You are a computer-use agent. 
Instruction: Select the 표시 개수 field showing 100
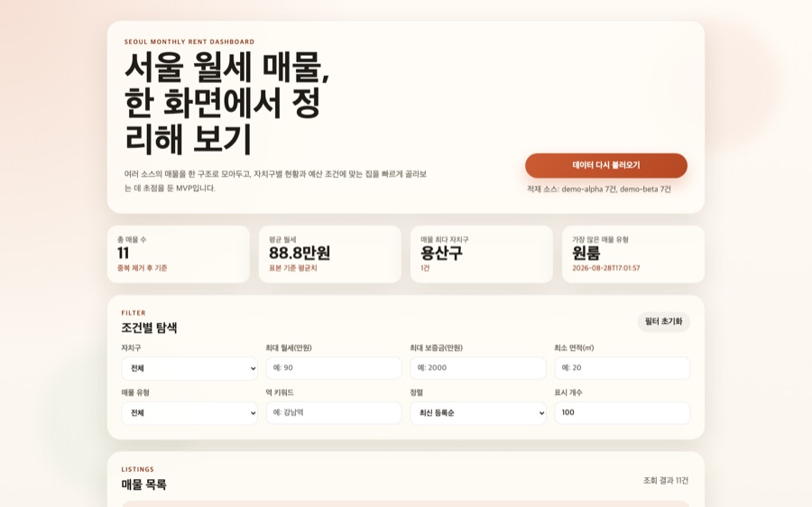[x=622, y=413]
